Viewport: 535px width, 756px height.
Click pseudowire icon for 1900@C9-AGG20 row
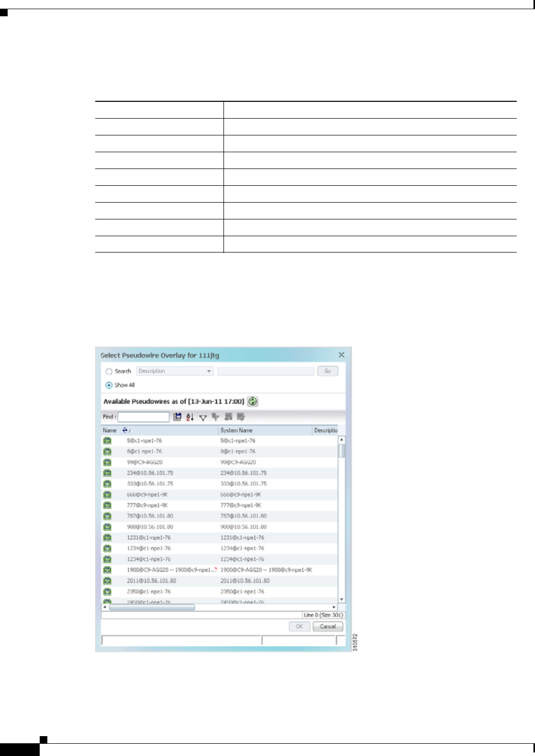coord(107,570)
